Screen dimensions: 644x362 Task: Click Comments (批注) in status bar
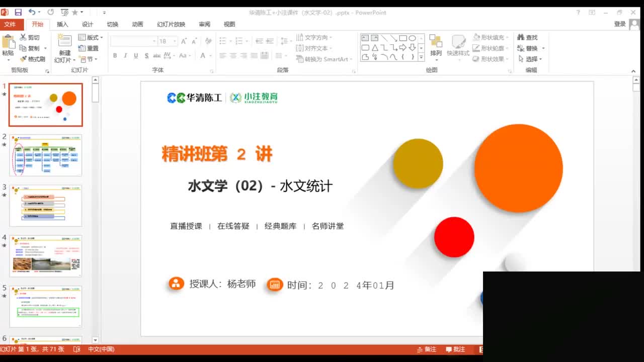pos(455,349)
